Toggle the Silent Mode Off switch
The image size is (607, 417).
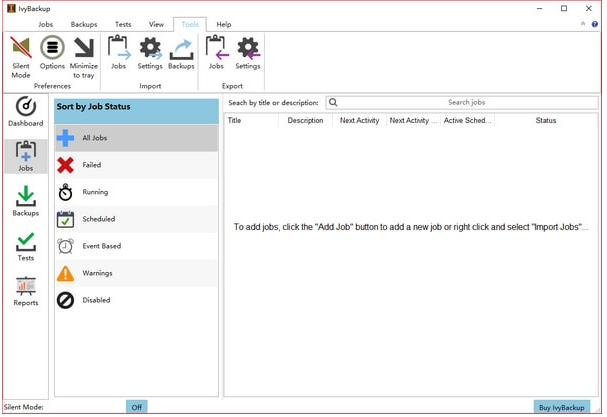137,407
